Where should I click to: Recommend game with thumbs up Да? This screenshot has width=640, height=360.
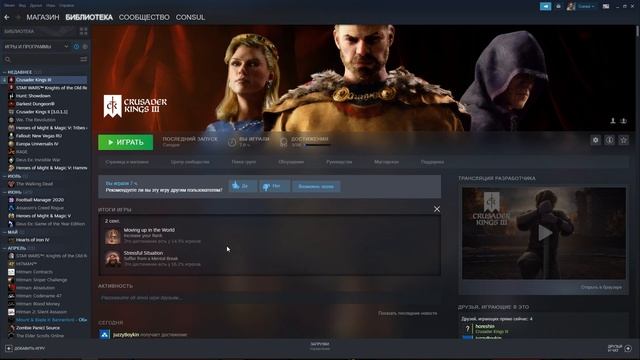click(243, 186)
